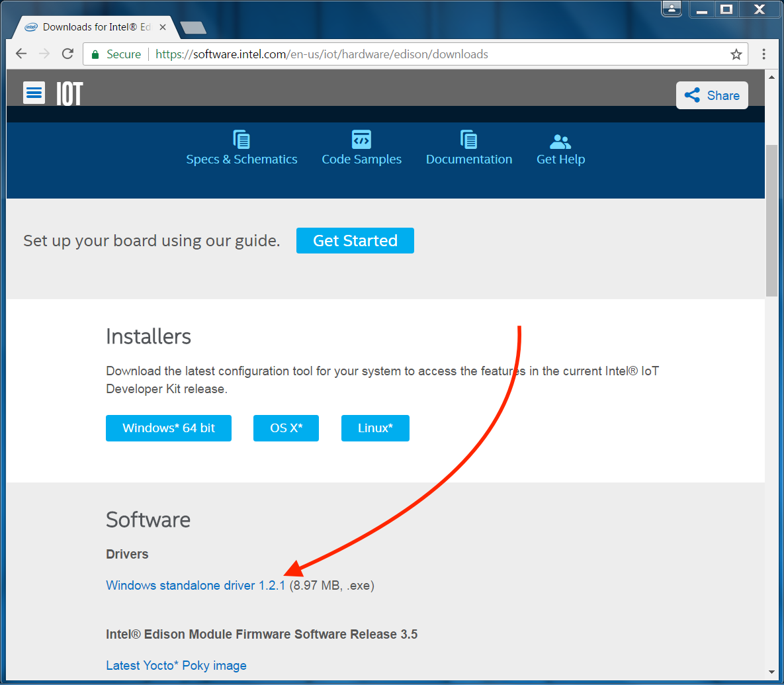Screen dimensions: 784x685
Task: Click Specs & Schematics text link
Action: click(x=241, y=159)
